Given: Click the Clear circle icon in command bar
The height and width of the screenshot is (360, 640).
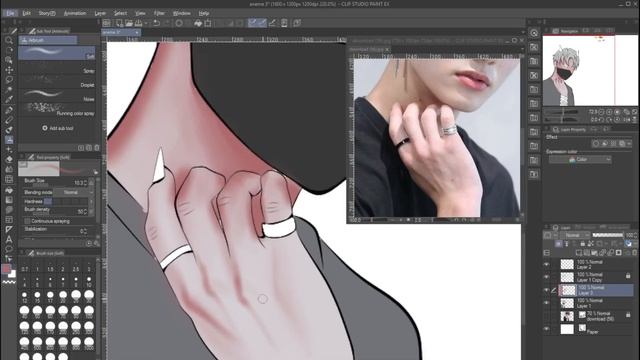Looking at the screenshot, I should tap(179, 23).
